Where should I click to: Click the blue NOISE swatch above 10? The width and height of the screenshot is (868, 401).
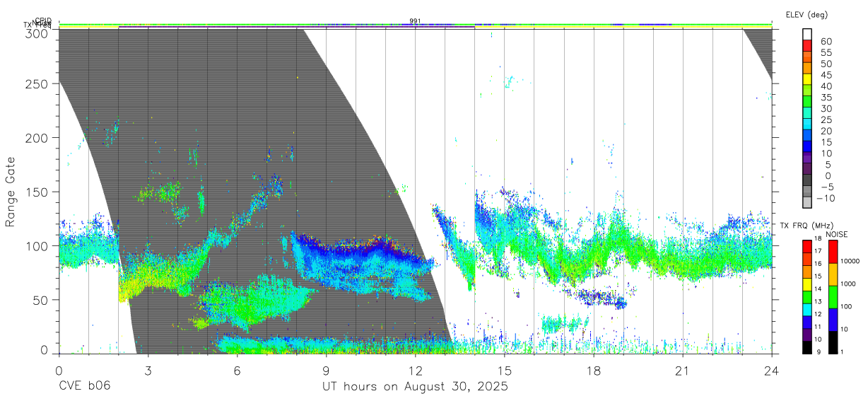833,320
